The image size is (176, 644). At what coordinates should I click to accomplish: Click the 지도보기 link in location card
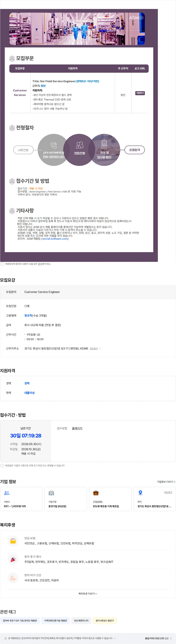(168, 492)
